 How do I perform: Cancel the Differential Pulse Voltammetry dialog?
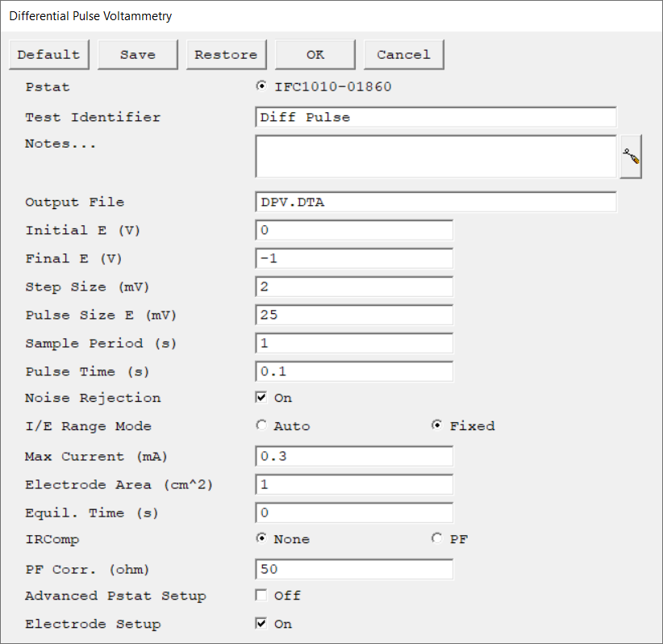(404, 55)
